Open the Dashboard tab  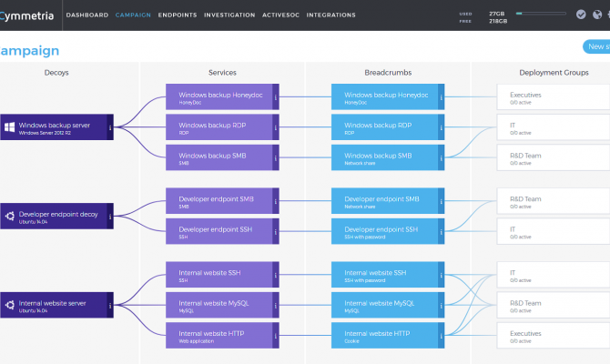point(87,15)
